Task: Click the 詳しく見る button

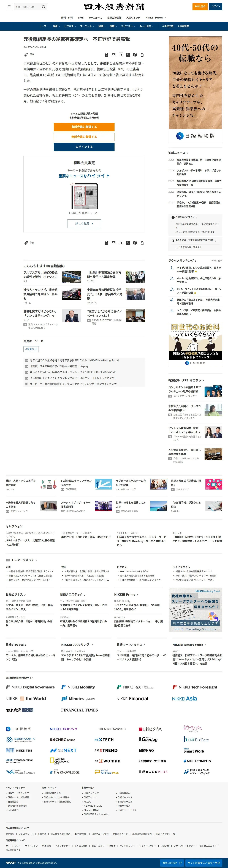Action: click(84, 223)
